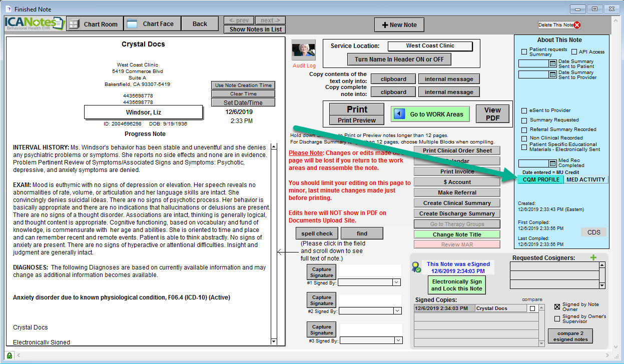Copy text-only contents to clipboard
Viewport: 624px width, 364px height.
click(394, 79)
